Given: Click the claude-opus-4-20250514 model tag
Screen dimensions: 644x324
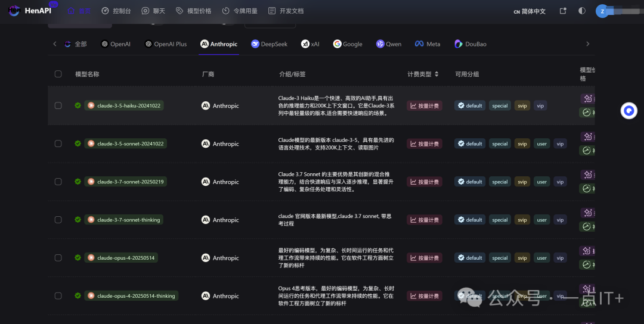Looking at the screenshot, I should tap(121, 257).
